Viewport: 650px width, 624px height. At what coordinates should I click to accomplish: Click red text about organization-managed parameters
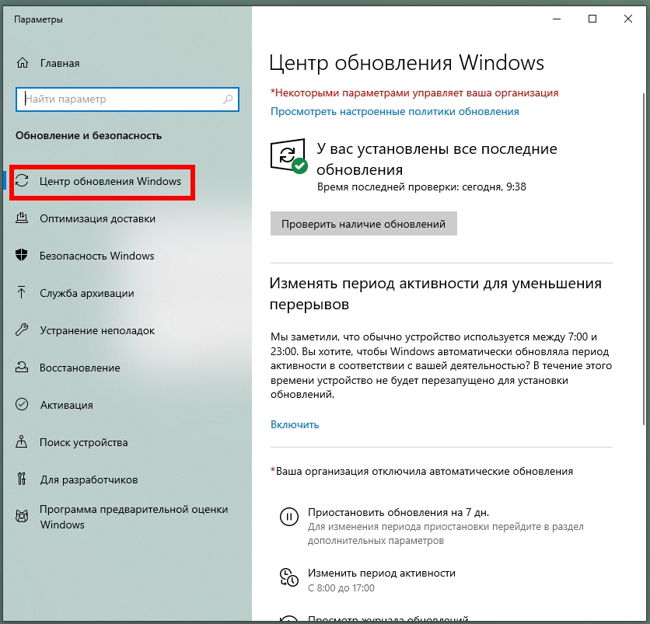click(415, 92)
